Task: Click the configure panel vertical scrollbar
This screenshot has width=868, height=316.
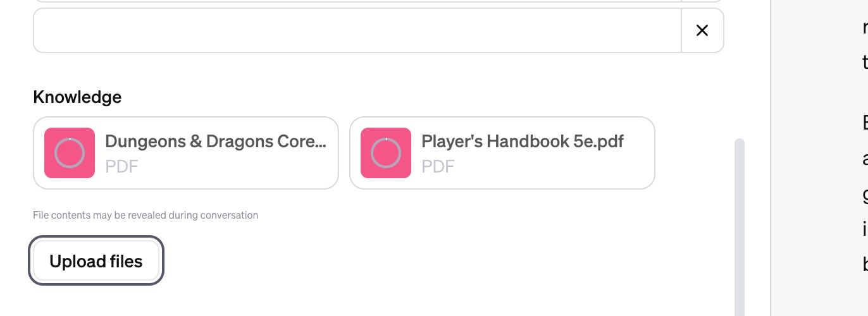Action: [x=739, y=228]
